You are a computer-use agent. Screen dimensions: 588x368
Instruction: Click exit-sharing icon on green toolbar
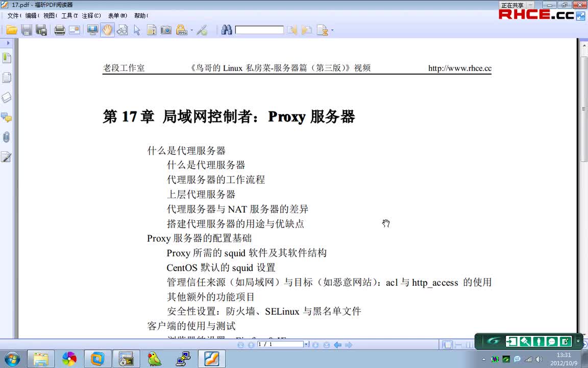[511, 341]
